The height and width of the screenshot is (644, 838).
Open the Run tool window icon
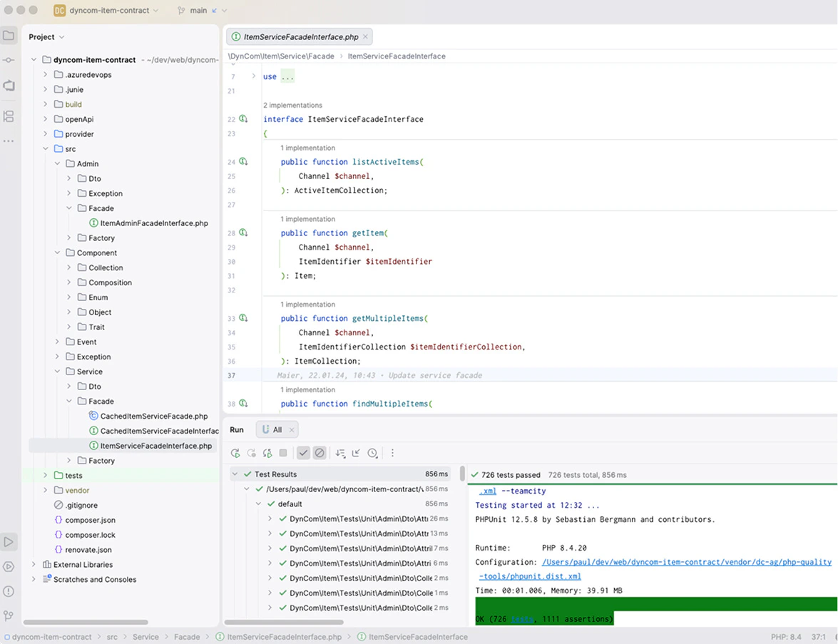click(x=9, y=541)
